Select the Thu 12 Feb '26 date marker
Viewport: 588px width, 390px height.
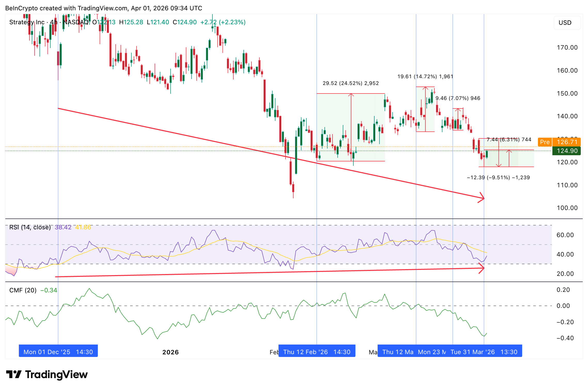point(317,352)
